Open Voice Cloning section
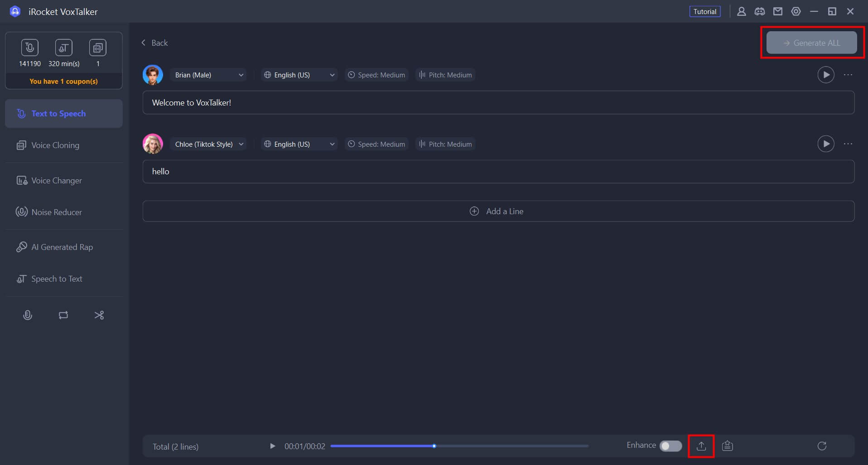This screenshot has height=465, width=868. [x=64, y=145]
